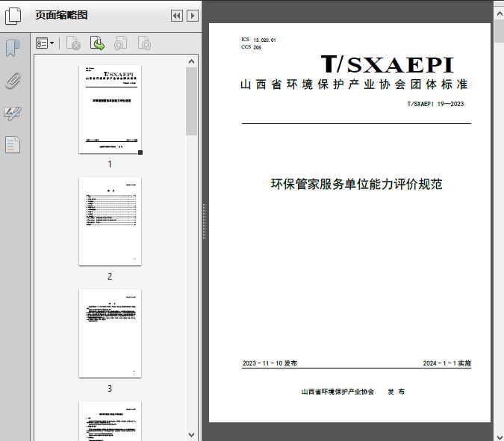Rotate pages counterclockwise icon
Image resolution: width=504 pixels, height=441 pixels.
tap(120, 43)
